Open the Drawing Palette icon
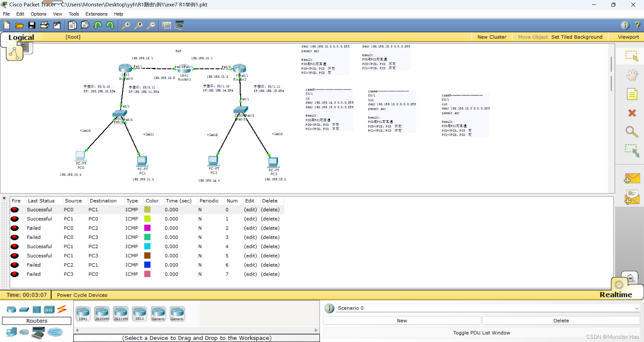 click(x=167, y=25)
